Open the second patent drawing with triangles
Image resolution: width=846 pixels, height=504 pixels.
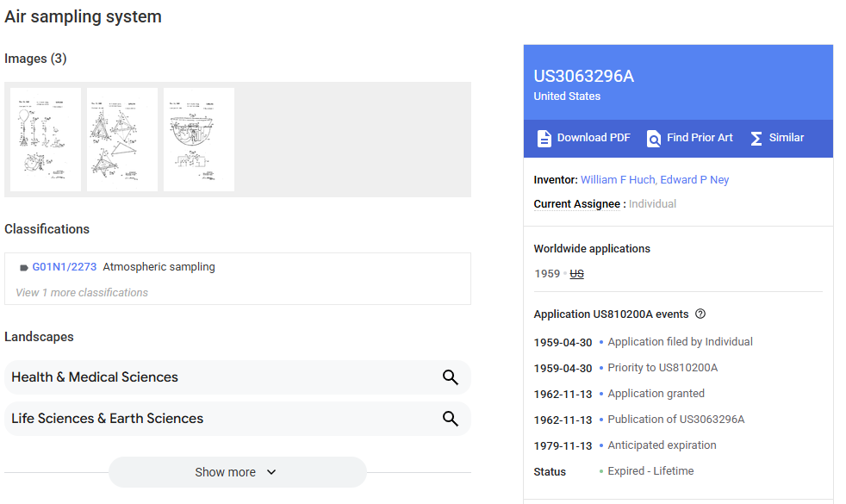(122, 140)
